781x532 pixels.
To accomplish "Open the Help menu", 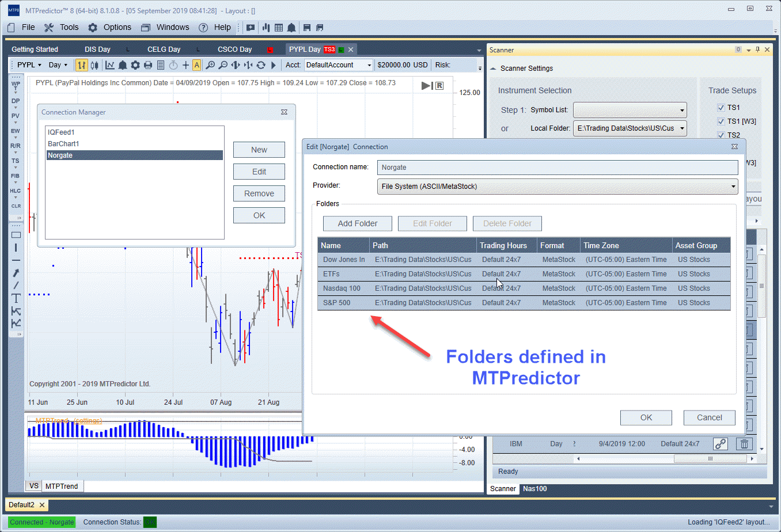I will pyautogui.click(x=222, y=28).
